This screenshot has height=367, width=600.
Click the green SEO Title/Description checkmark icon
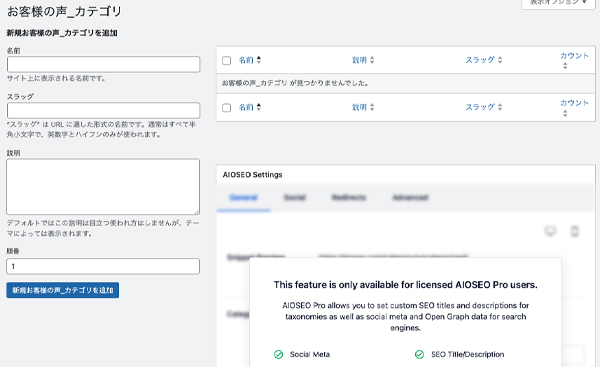click(419, 354)
